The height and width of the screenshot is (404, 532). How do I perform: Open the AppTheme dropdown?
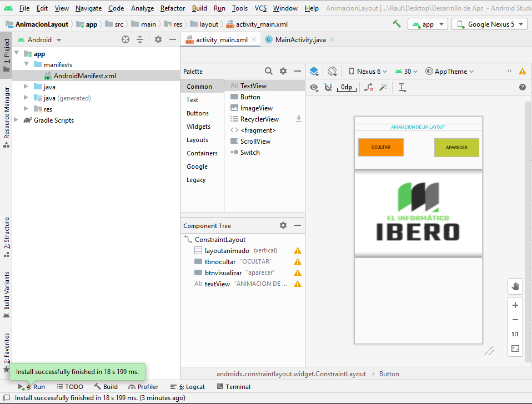[x=450, y=71]
